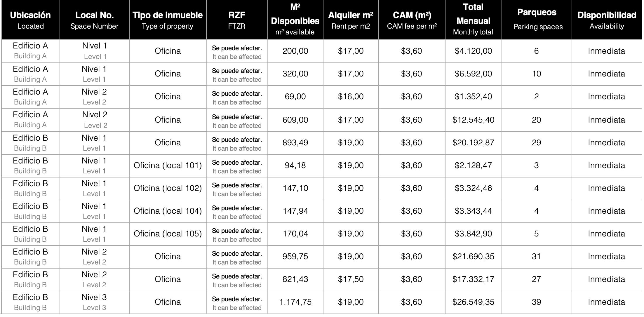This screenshot has width=644, height=317.
Task: Select the Oficina (local 105) cell
Action: 168,234
